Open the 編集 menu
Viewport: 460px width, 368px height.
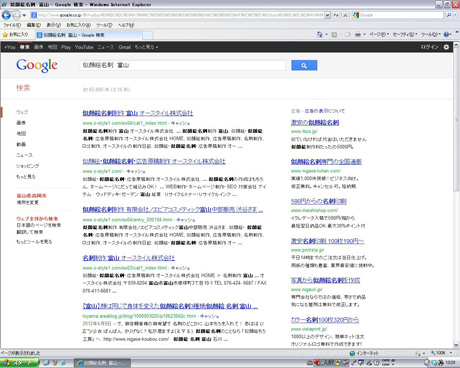34,25
